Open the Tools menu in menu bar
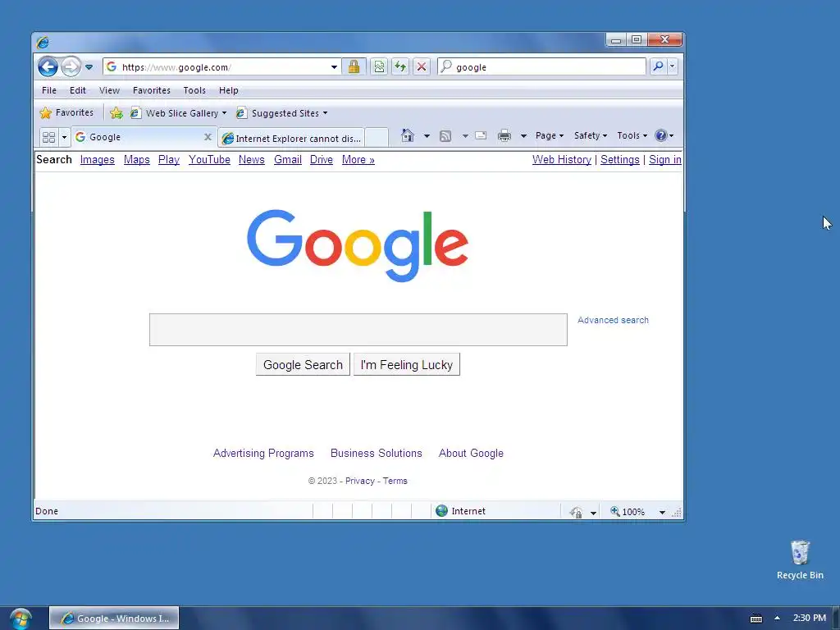840x630 pixels. (194, 90)
